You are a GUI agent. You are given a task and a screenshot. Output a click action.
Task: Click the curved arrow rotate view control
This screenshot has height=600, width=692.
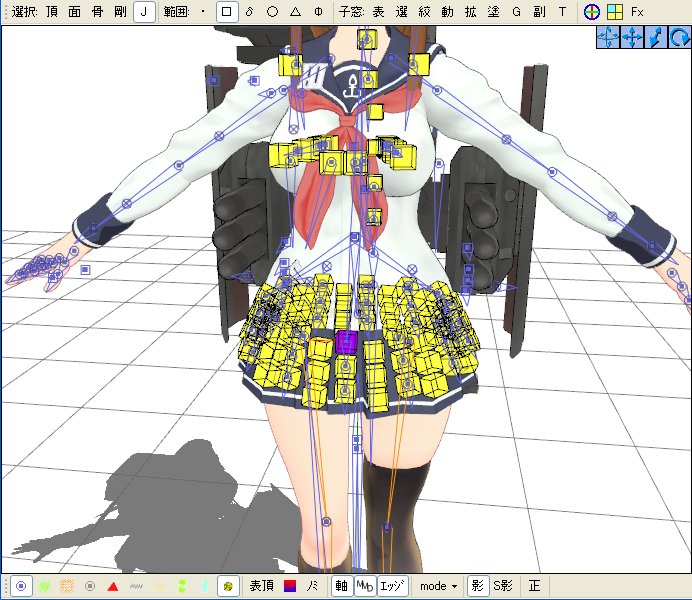click(679, 37)
